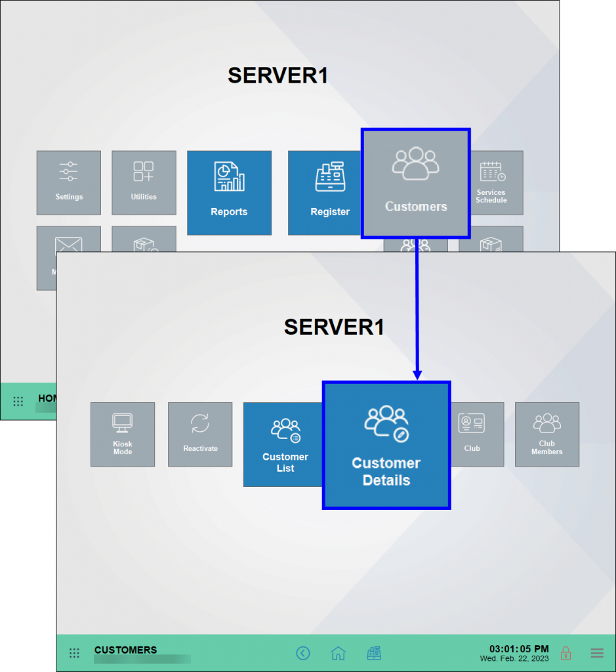Open the Services Schedule tile
Viewport: 616px width, 672px height.
click(x=491, y=182)
